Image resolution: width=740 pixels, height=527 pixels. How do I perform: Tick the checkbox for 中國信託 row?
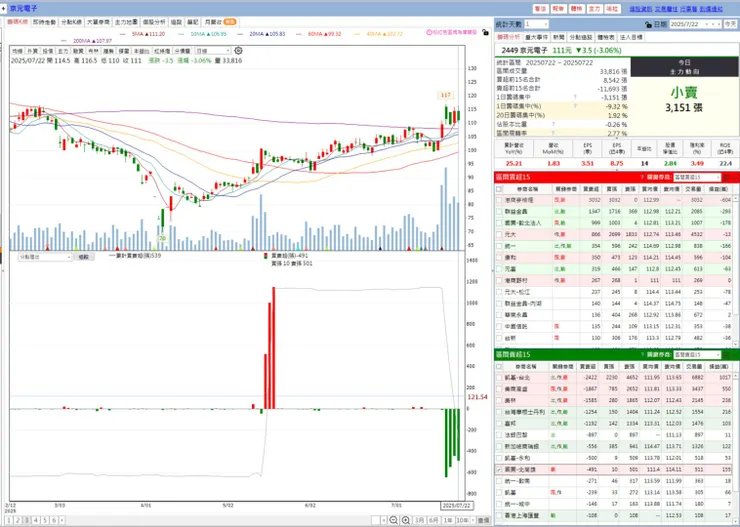[x=499, y=326]
